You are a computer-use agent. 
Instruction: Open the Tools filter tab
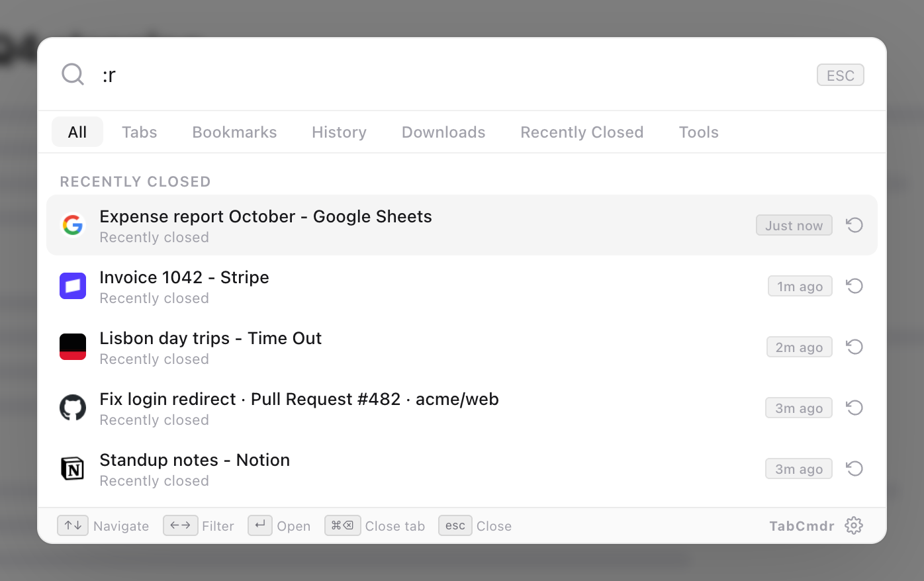tap(698, 132)
